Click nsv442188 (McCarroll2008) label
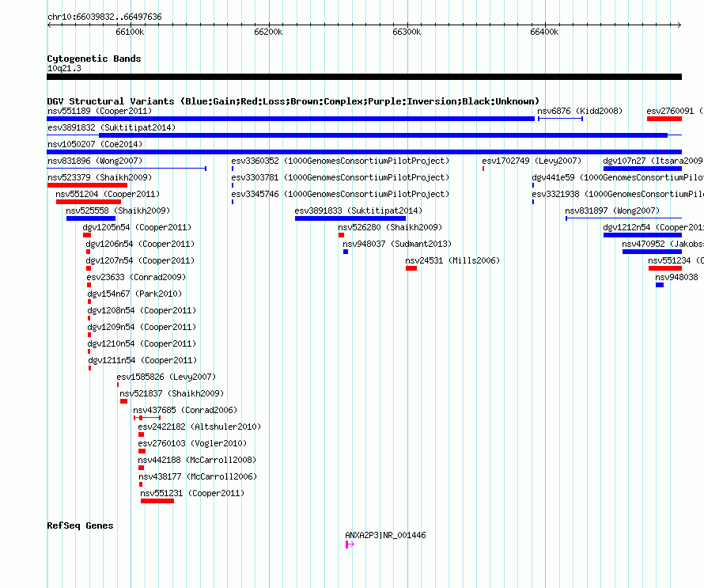The height and width of the screenshot is (588, 704). (197, 460)
